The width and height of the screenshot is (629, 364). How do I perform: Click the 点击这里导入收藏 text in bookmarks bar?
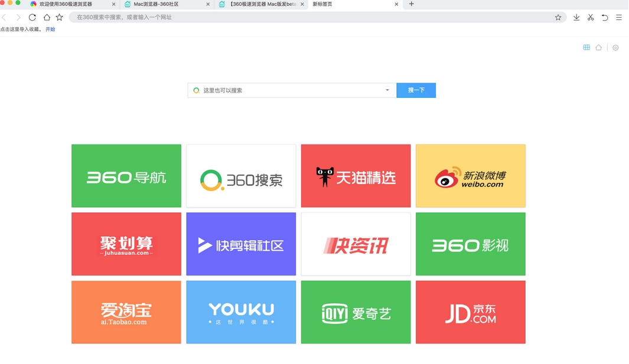pos(21,29)
